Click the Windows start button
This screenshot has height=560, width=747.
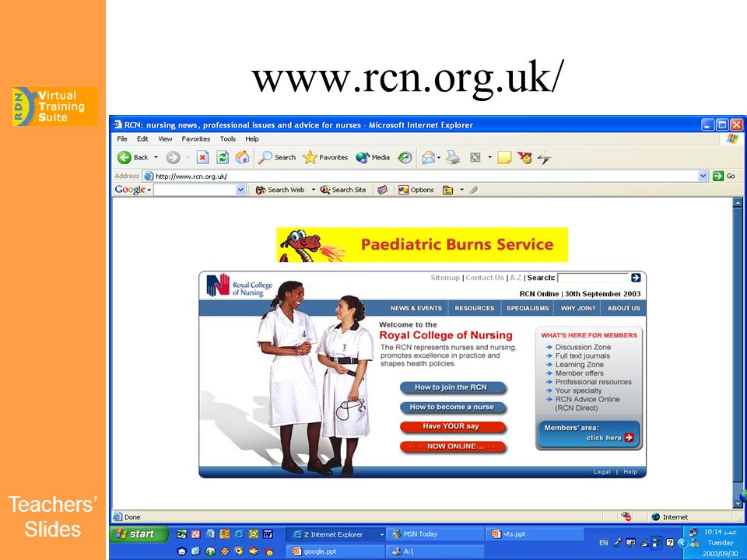tap(139, 534)
